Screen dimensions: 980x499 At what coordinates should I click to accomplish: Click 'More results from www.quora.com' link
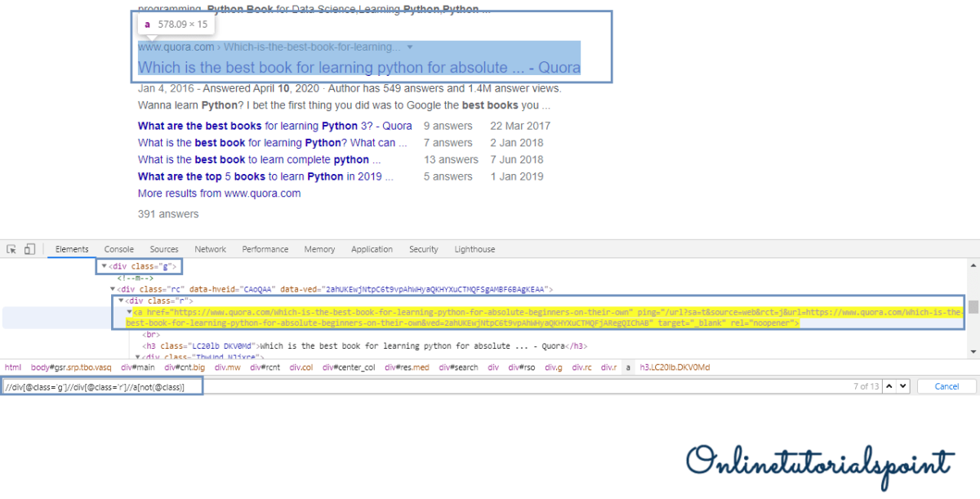(x=219, y=194)
